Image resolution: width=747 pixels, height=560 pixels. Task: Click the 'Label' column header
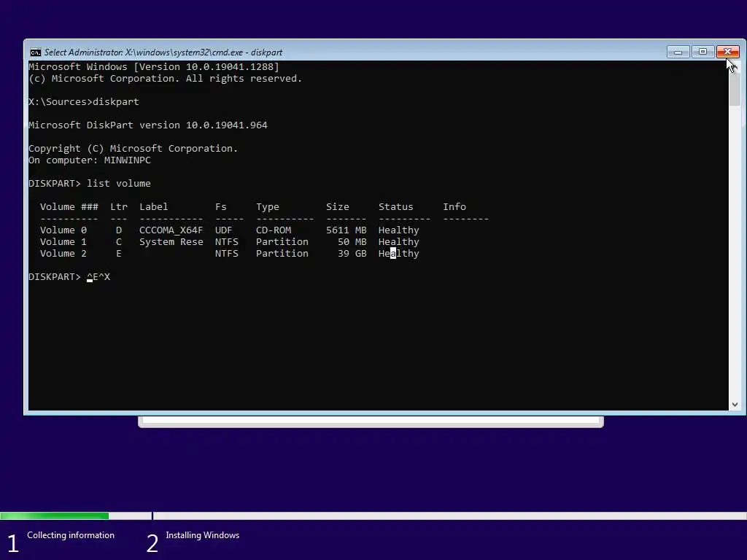click(153, 206)
